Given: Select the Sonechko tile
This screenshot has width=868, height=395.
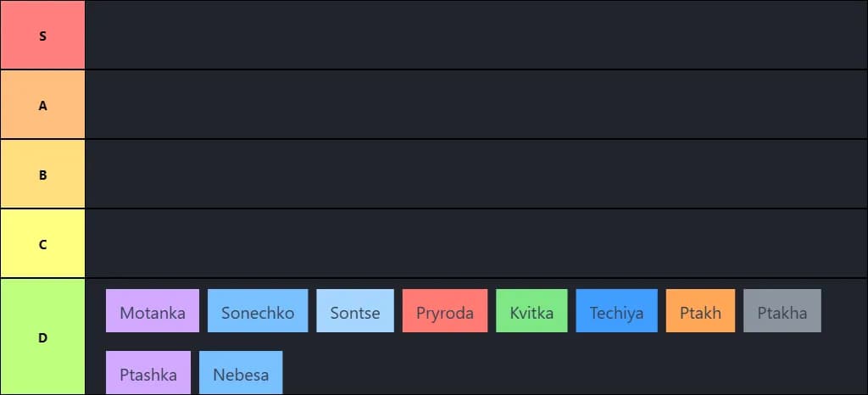Looking at the screenshot, I should pyautogui.click(x=258, y=311).
